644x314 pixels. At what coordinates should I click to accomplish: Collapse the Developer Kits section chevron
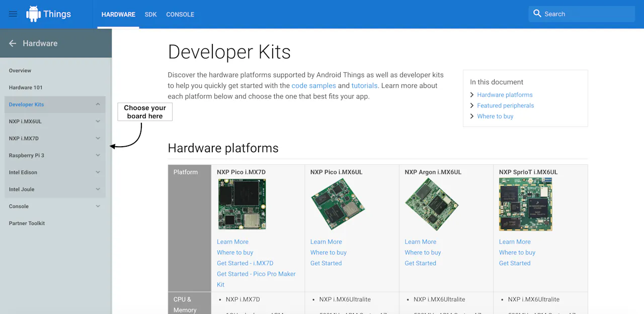[98, 104]
